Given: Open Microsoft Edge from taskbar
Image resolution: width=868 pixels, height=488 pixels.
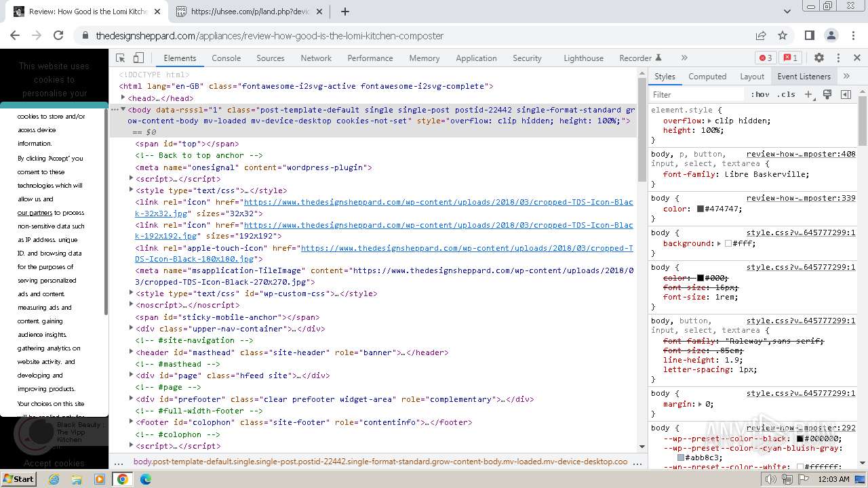Looking at the screenshot, I should pyautogui.click(x=145, y=479).
